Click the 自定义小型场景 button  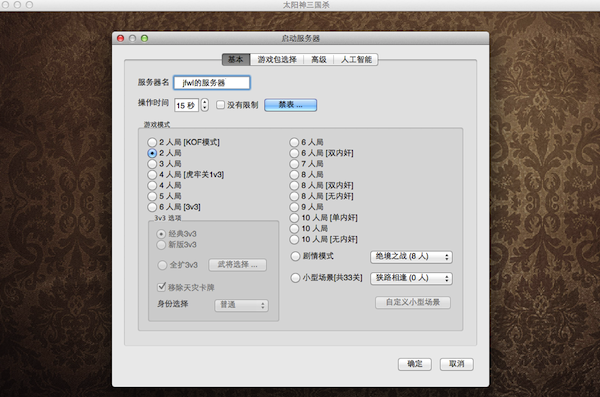pyautogui.click(x=412, y=302)
